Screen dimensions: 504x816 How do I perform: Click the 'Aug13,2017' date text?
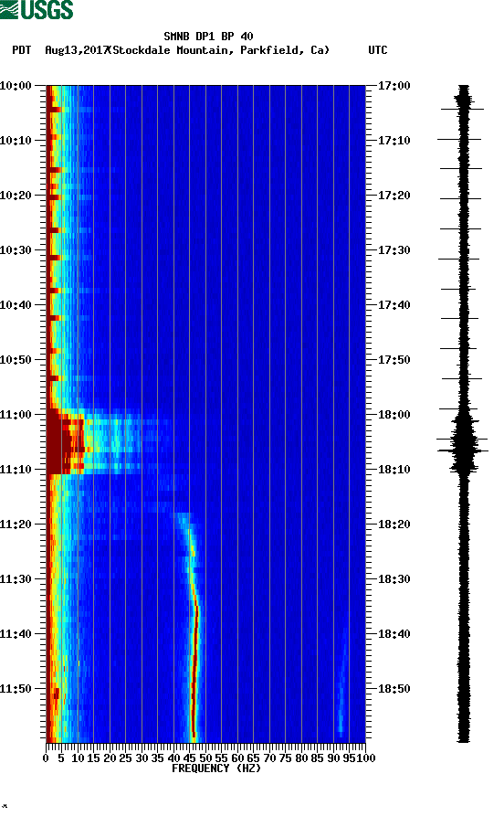click(77, 50)
